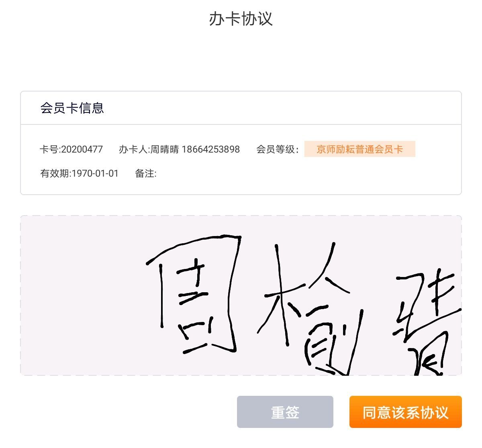Select the cardholder name 周晴晴

coord(165,150)
